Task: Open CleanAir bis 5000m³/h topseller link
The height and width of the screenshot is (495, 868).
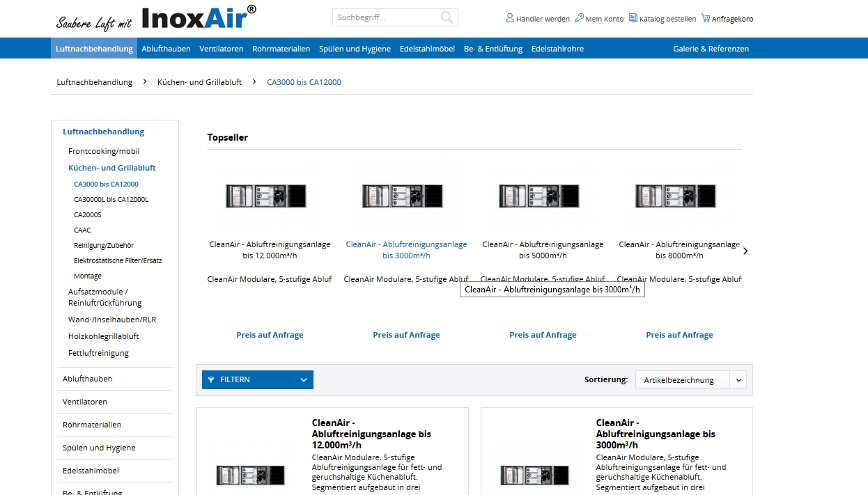Action: (x=543, y=250)
